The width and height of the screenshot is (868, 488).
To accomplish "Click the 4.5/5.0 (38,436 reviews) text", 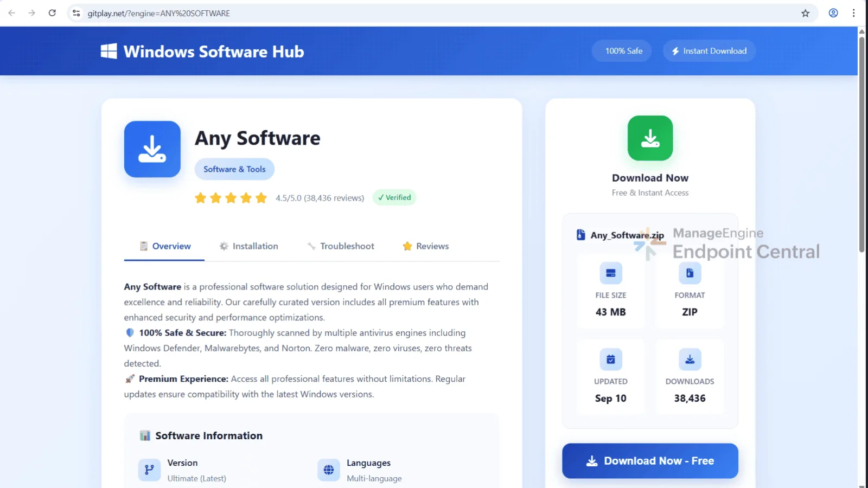I will click(320, 198).
